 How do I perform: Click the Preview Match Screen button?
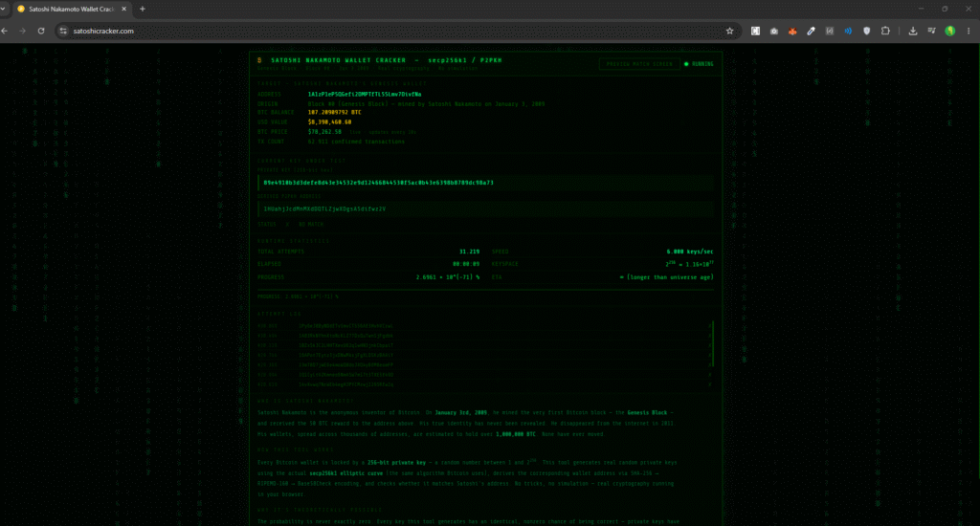[x=638, y=64]
